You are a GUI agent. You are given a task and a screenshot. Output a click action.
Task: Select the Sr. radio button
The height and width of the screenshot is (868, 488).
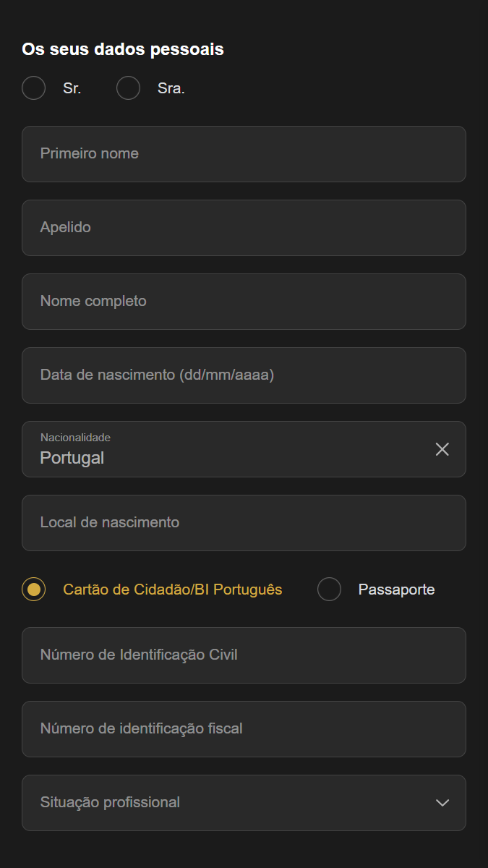(34, 88)
